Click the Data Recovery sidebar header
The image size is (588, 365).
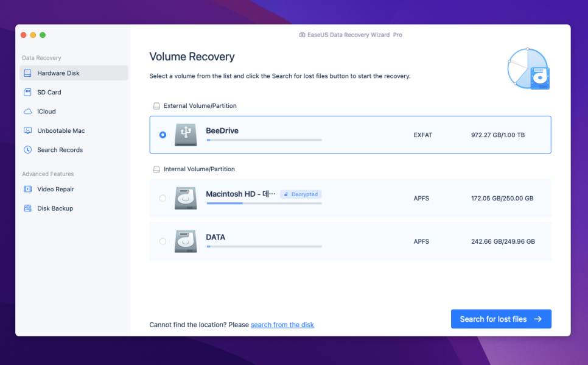coord(41,58)
